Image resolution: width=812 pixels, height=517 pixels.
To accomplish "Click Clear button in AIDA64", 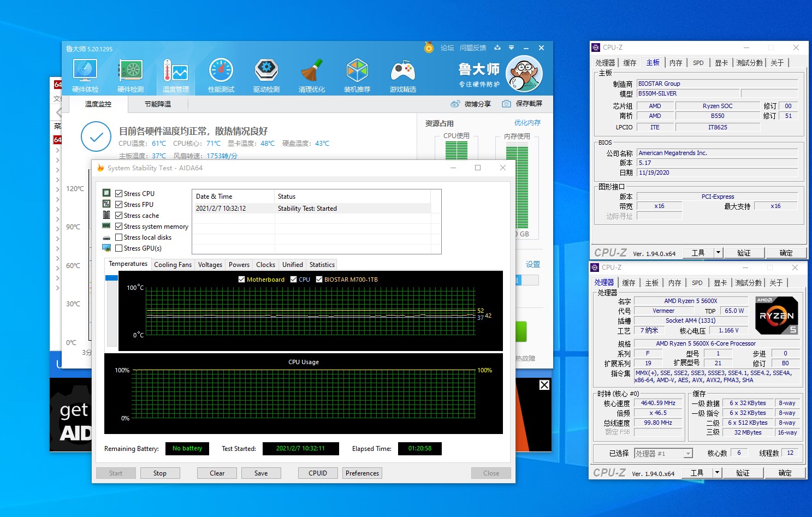I will tap(217, 473).
